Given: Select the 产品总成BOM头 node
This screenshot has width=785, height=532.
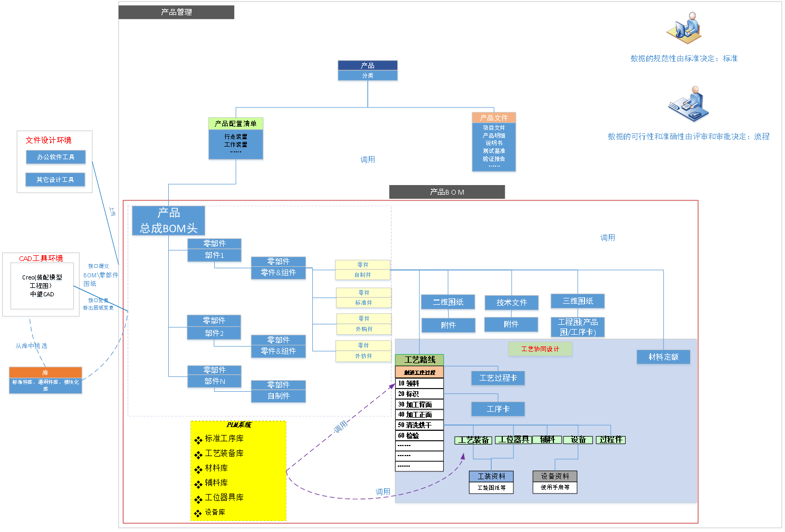Looking at the screenshot, I should (x=168, y=221).
